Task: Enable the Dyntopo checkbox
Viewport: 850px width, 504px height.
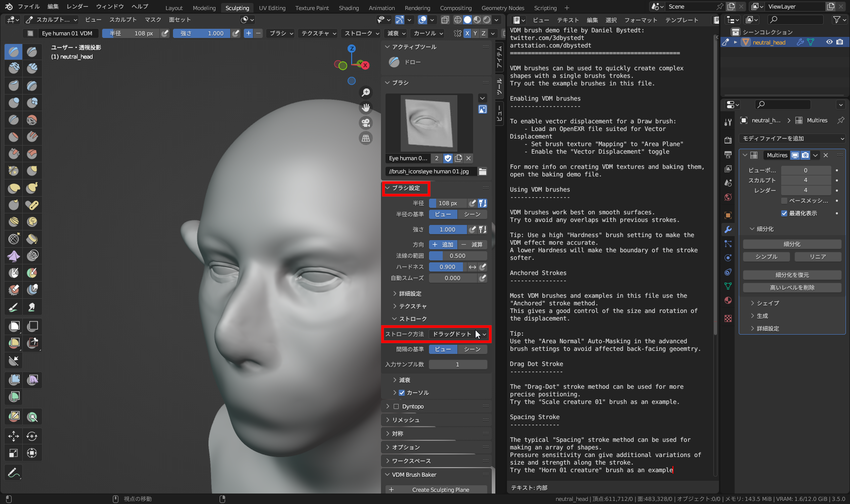Action: tap(396, 406)
